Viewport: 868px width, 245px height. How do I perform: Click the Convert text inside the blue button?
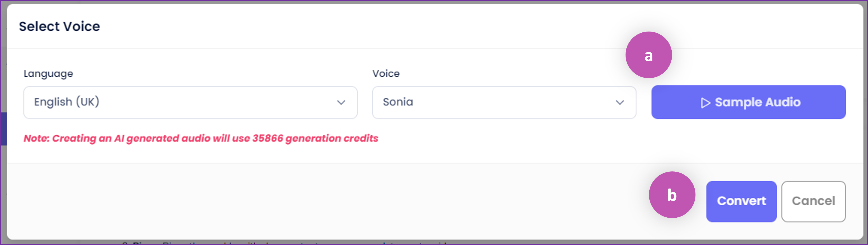point(741,201)
